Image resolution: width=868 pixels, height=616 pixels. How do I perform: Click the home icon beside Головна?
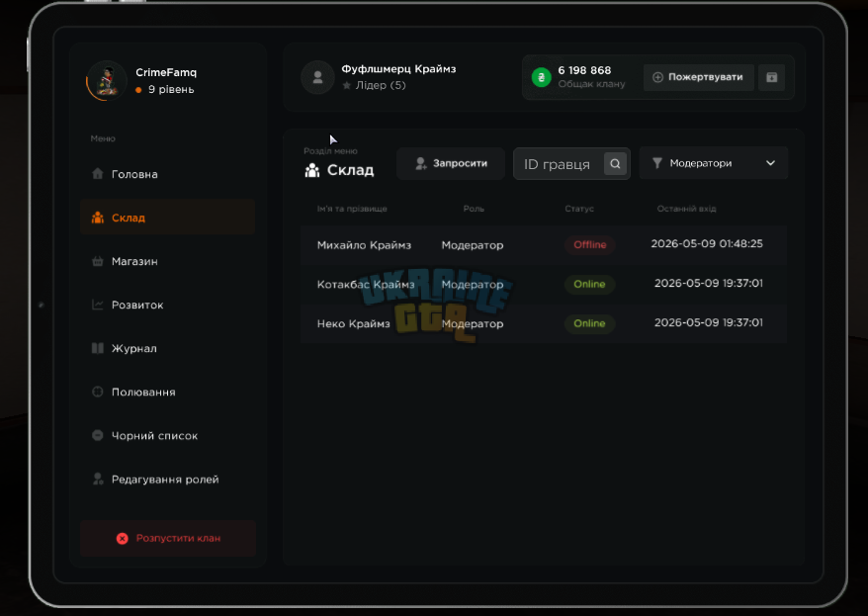[98, 174]
